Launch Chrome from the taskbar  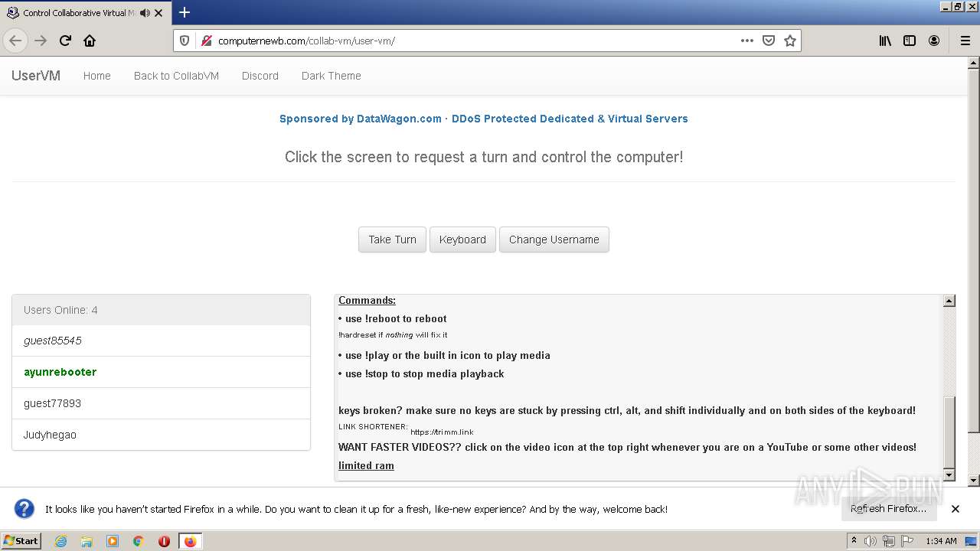(139, 541)
